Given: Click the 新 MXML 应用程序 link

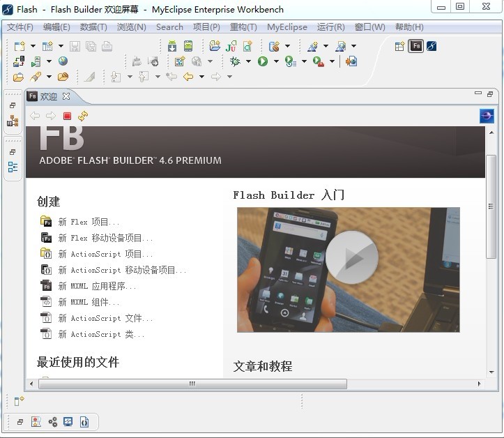Looking at the screenshot, I should click(97, 286).
